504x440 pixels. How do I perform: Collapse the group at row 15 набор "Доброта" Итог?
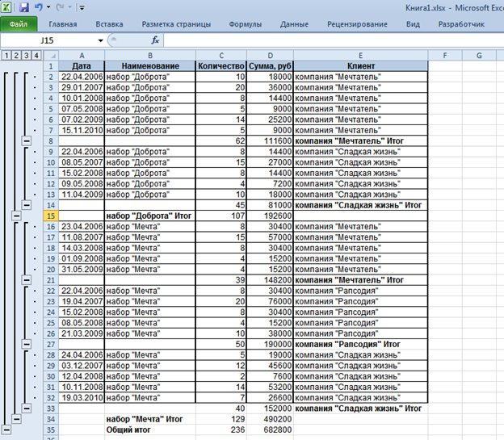point(16,216)
